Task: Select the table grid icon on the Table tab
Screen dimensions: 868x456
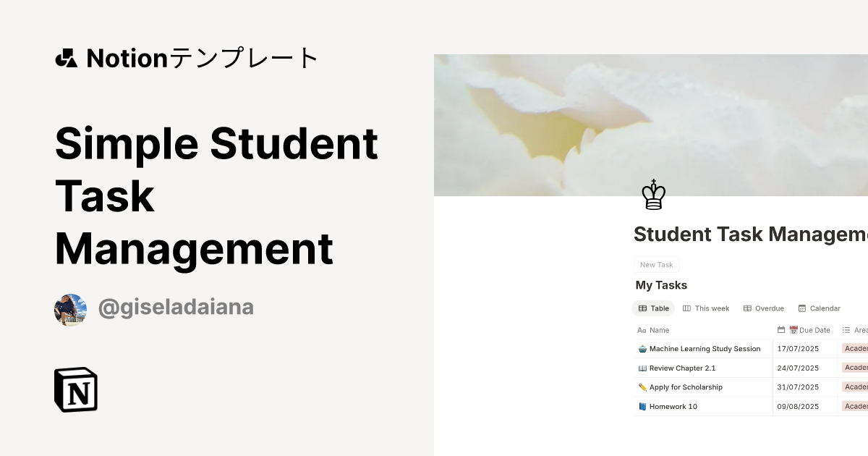Action: click(x=642, y=308)
